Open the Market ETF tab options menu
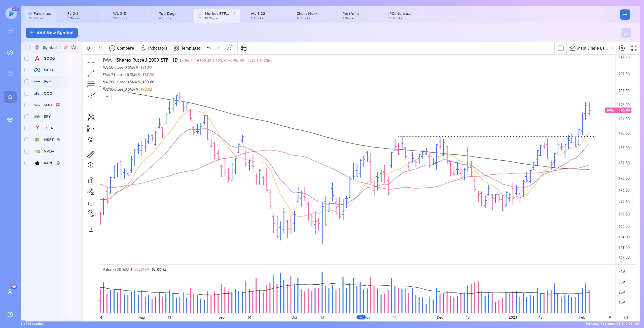This screenshot has width=644, height=328. click(x=235, y=14)
